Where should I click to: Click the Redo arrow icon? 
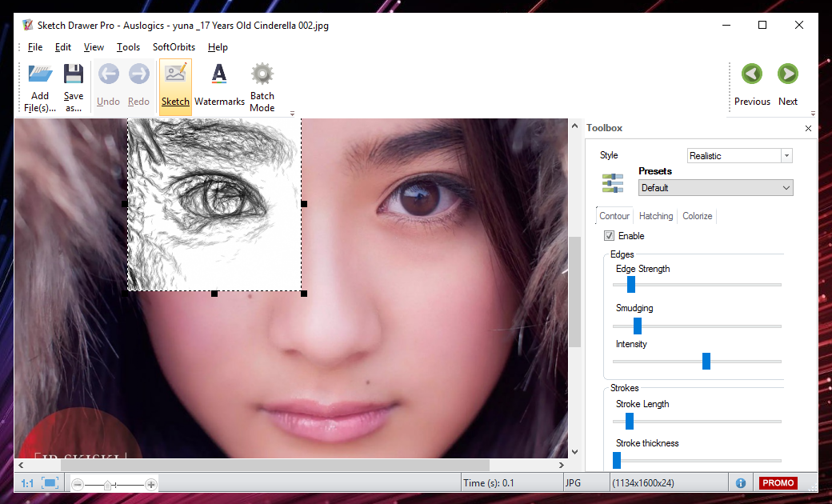pos(139,74)
